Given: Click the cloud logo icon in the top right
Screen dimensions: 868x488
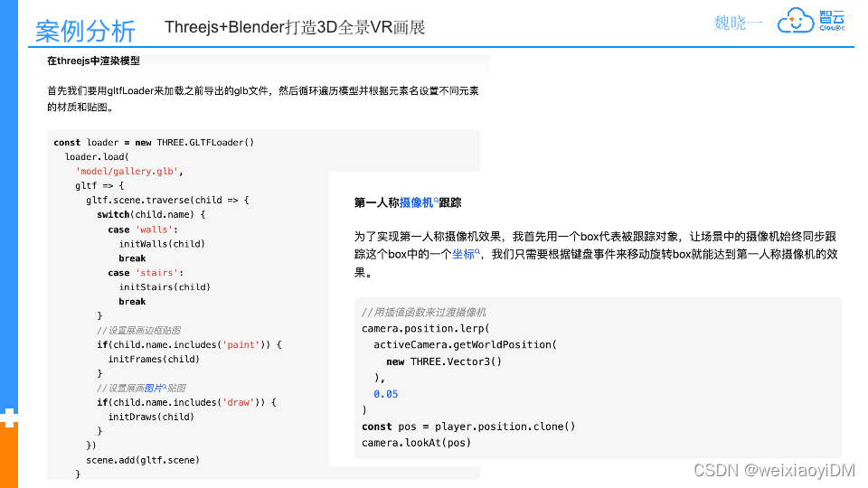Looking at the screenshot, I should [x=795, y=21].
